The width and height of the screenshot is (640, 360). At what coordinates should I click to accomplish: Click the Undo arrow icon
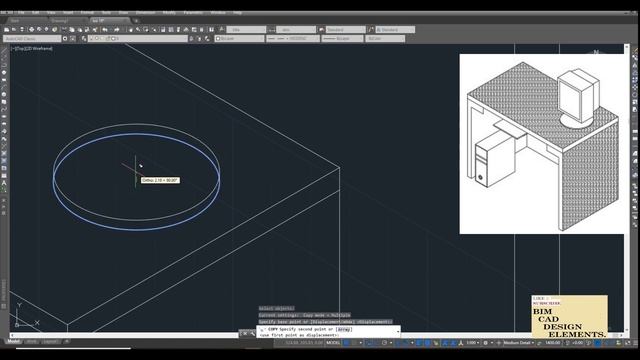[x=105, y=29]
